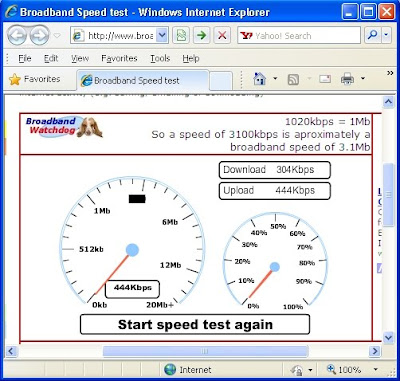Expand the command bar overflow chevron
400x381 pixels.
coord(390,73)
